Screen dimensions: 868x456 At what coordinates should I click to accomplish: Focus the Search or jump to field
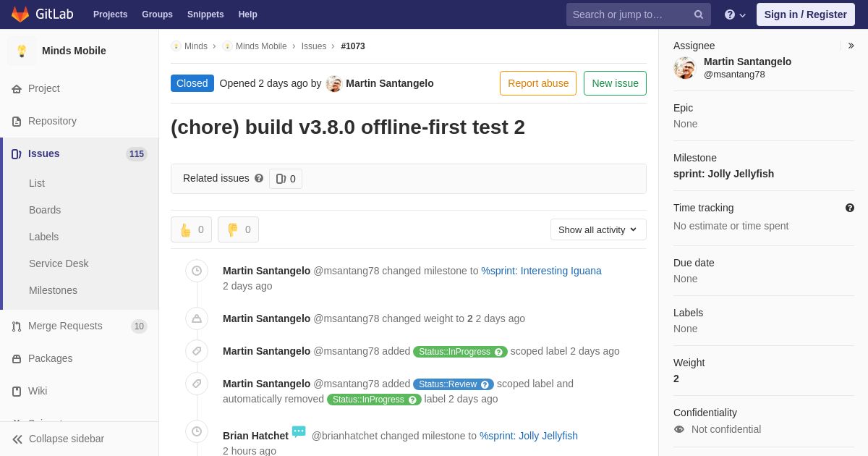pos(639,14)
